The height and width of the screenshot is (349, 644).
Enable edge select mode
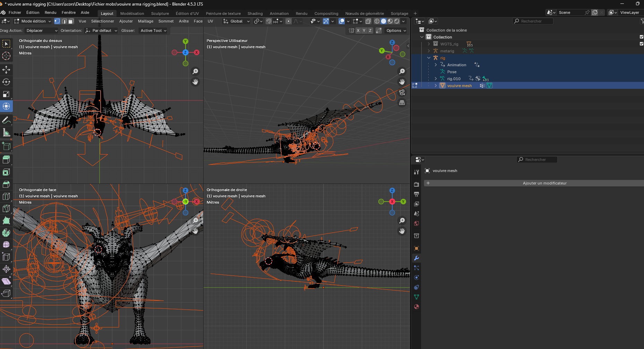coord(64,21)
